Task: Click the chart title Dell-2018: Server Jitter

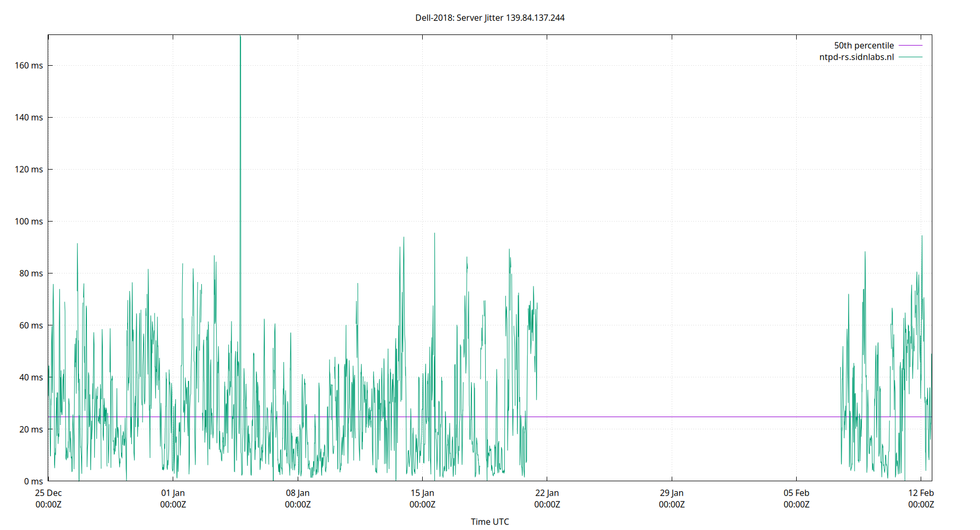Action: point(490,17)
